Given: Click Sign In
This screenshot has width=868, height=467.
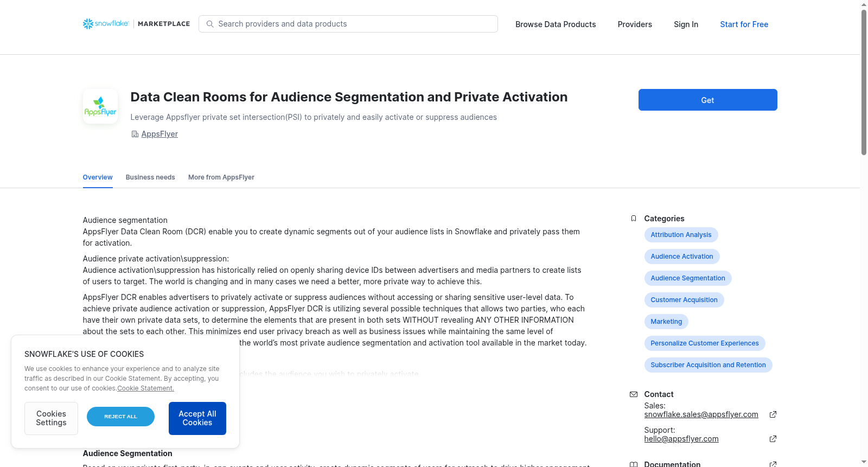Looking at the screenshot, I should point(686,24).
